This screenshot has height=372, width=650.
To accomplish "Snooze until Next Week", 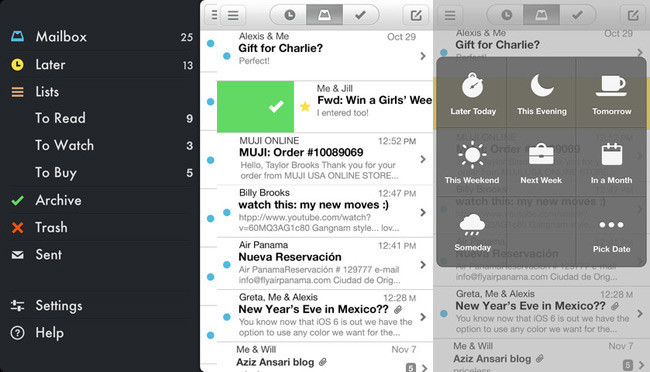I will [x=541, y=162].
